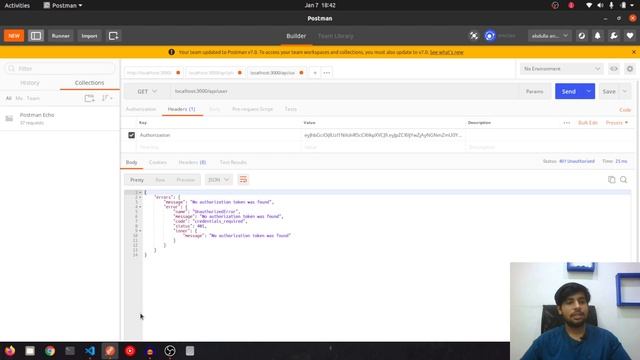Open the request Authorization tab

point(141,109)
